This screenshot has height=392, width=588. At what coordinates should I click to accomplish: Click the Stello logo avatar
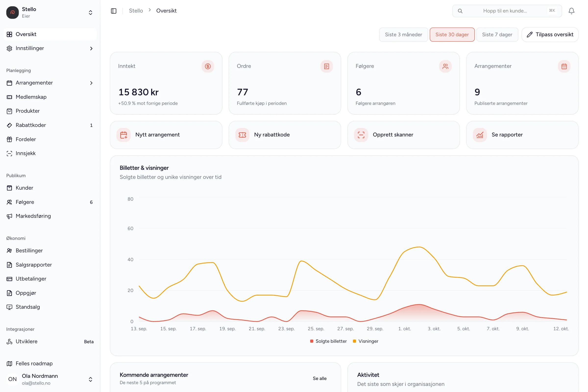12,12
